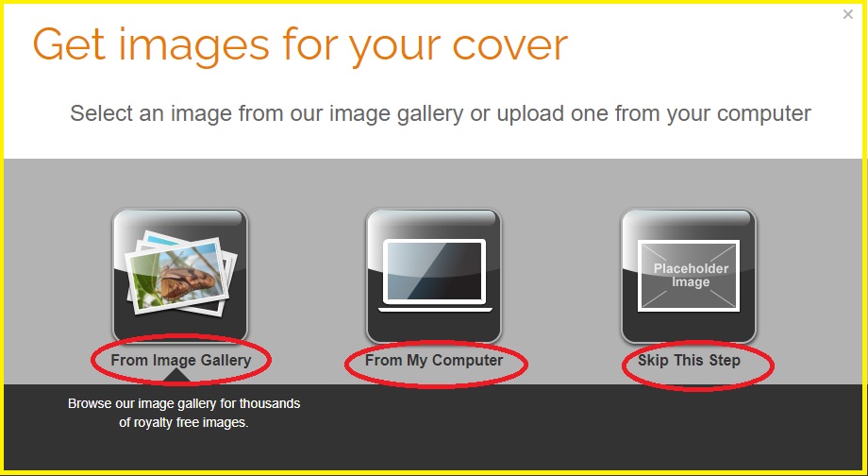Viewport: 868px width, 476px height.
Task: Click the 'Browse our image gallery' description text
Action: tap(184, 413)
